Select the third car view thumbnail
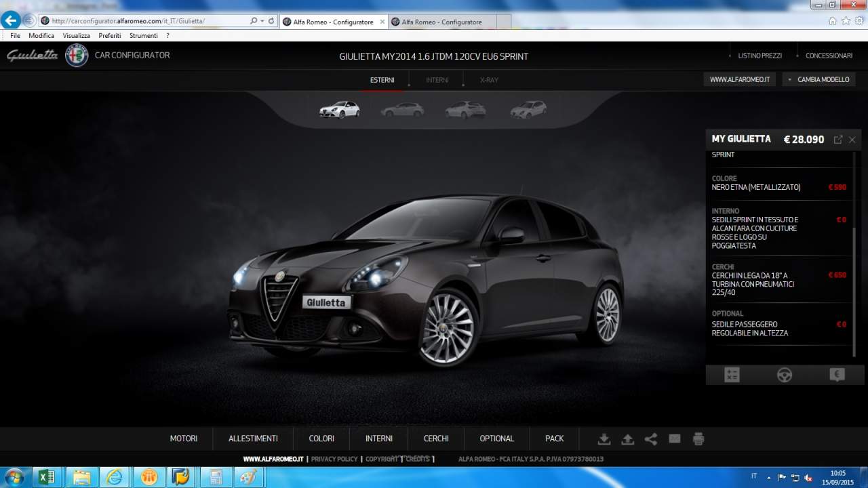Image resolution: width=868 pixels, height=488 pixels. click(x=465, y=109)
